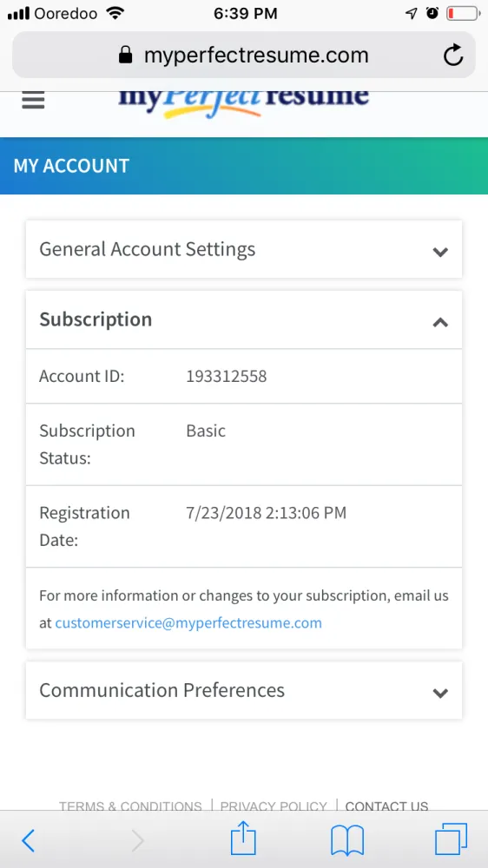488x868 pixels.
Task: Open General Account Settings panel header
Action: 244,249
